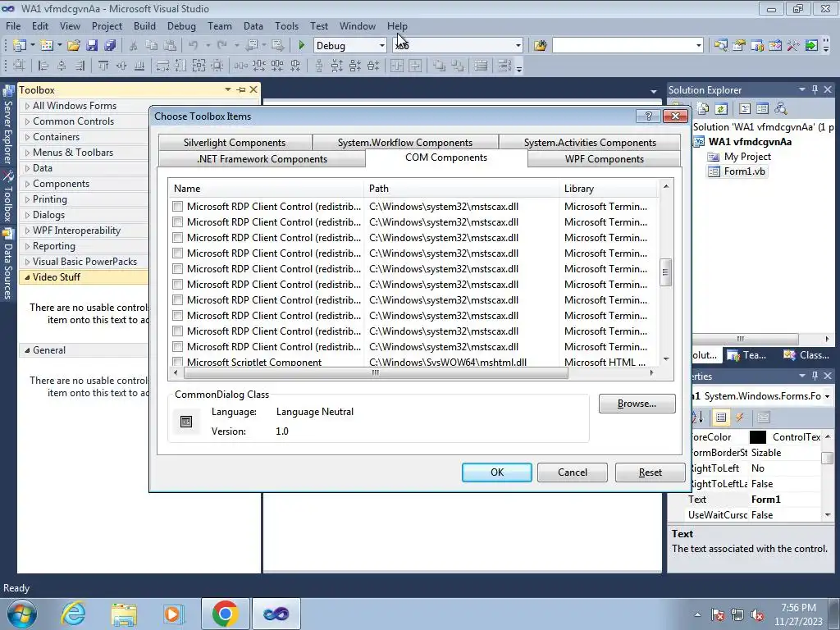Click the Paste toolbar icon

(170, 46)
